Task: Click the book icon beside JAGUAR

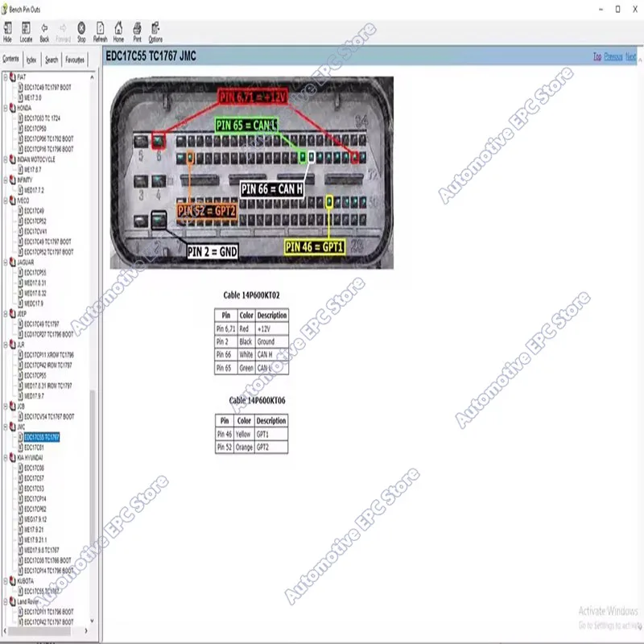Action: pos(13,262)
